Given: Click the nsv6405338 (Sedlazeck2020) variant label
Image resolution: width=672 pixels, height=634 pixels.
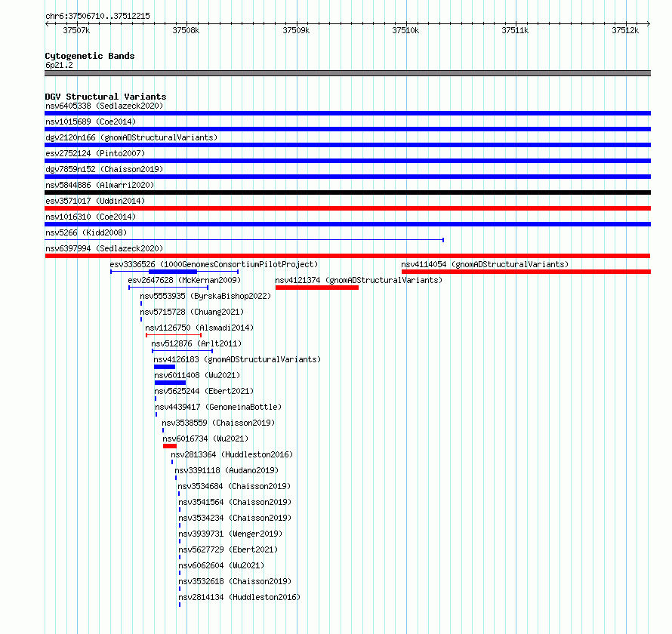Looking at the screenshot, I should (104, 106).
